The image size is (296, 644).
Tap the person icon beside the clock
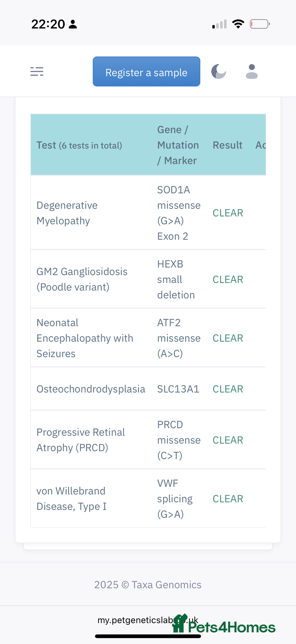[73, 24]
